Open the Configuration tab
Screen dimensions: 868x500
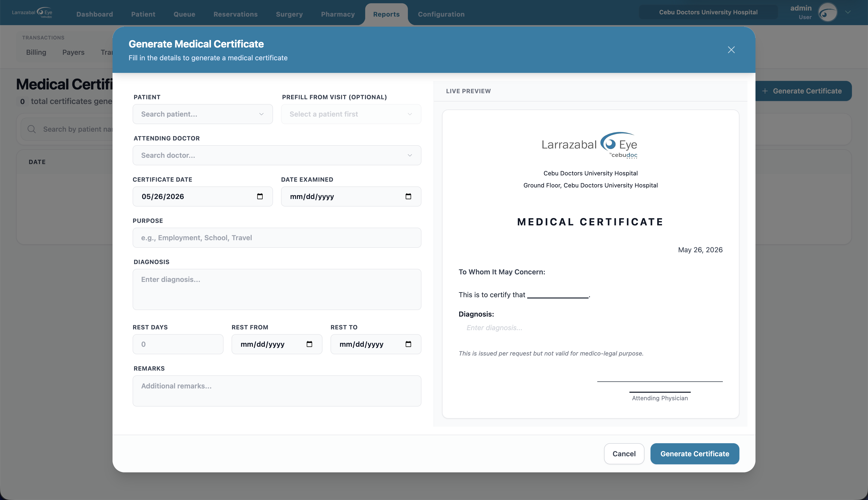tap(441, 14)
